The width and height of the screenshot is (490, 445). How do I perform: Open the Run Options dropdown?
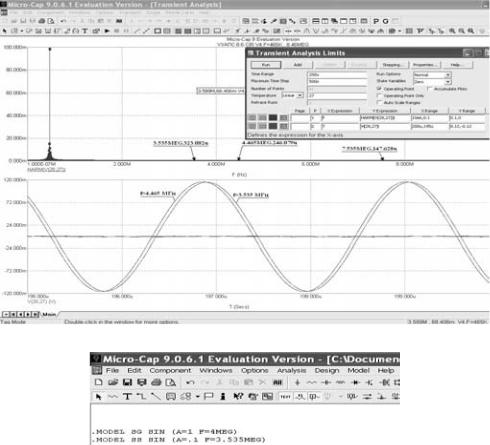448,75
